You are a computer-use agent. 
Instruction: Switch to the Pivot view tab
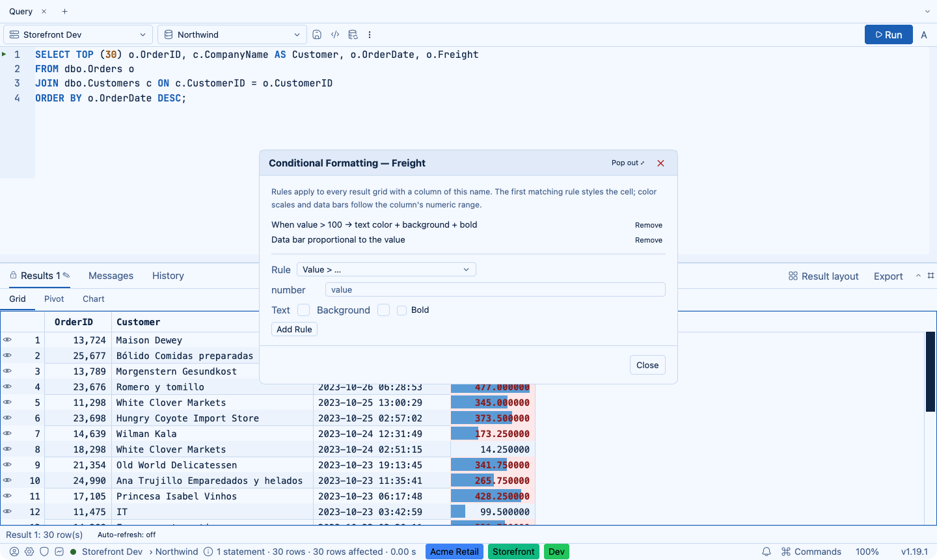click(54, 299)
